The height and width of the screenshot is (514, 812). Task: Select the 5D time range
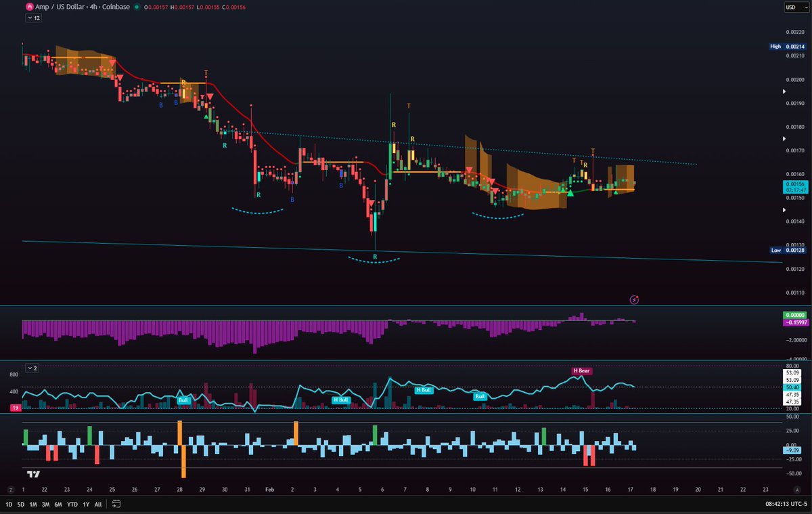[22, 504]
